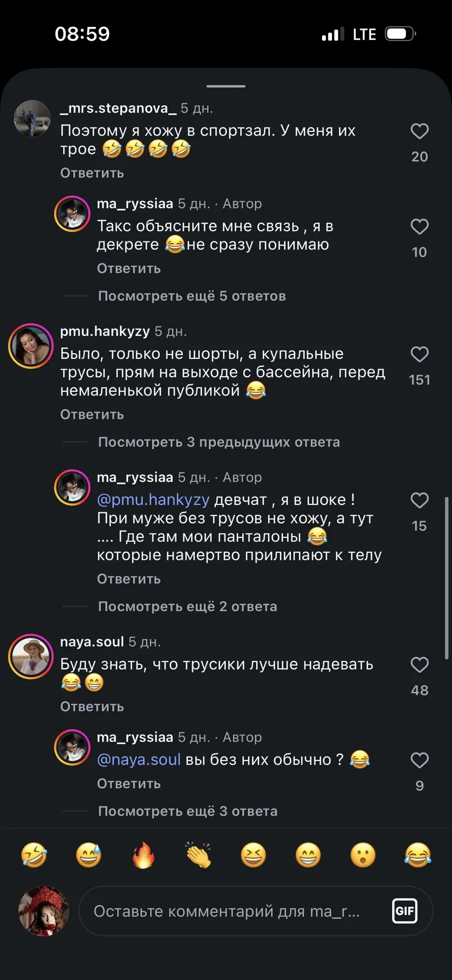Tap the fire emoji quick reaction
The image size is (452, 980).
tap(143, 855)
